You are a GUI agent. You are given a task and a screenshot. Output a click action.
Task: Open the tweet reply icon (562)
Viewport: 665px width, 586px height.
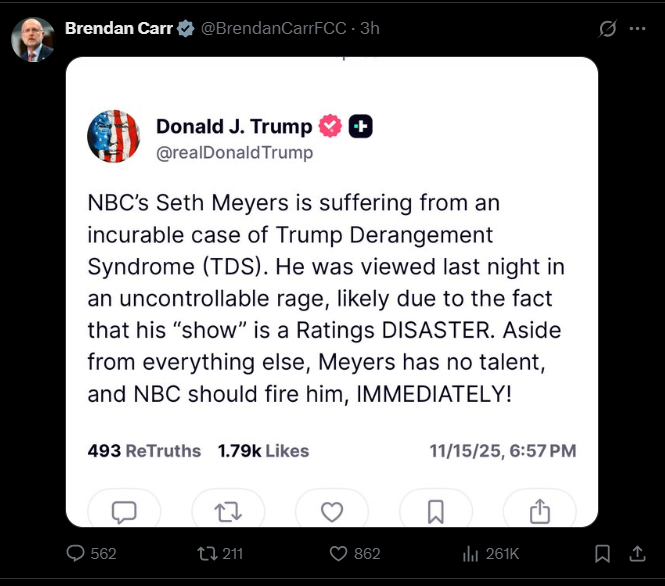click(77, 553)
